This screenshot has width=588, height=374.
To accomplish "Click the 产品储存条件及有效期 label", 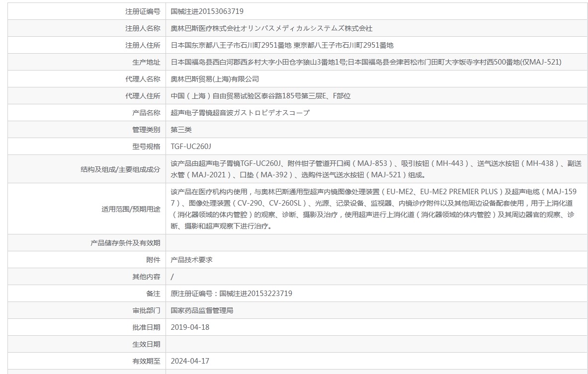I will [125, 243].
